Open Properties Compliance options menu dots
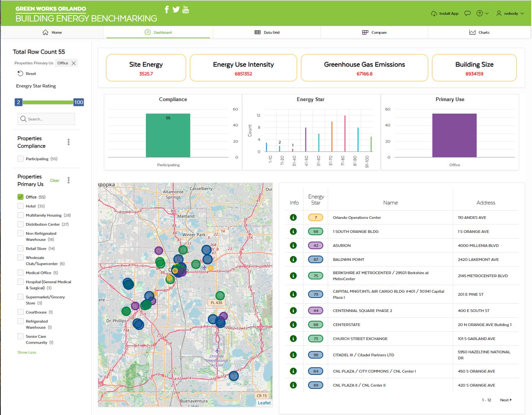 pos(68,142)
